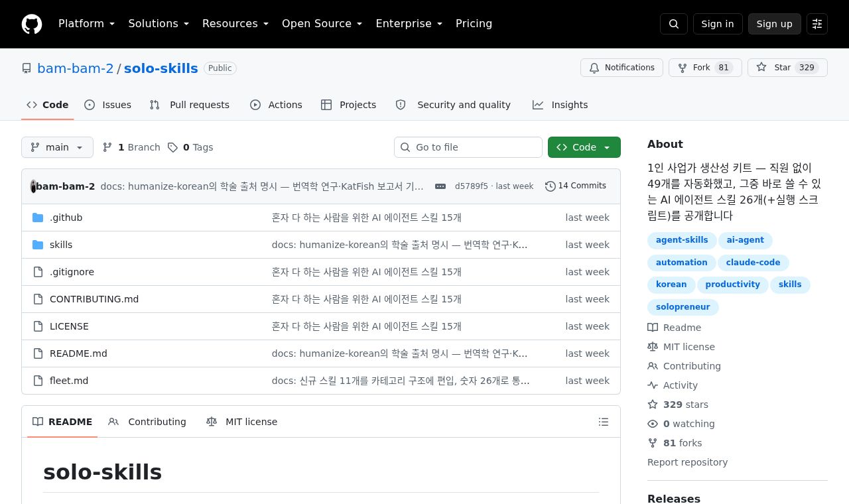Fork the repository with Fork button
Viewport: 849px width, 504px height.
705,68
